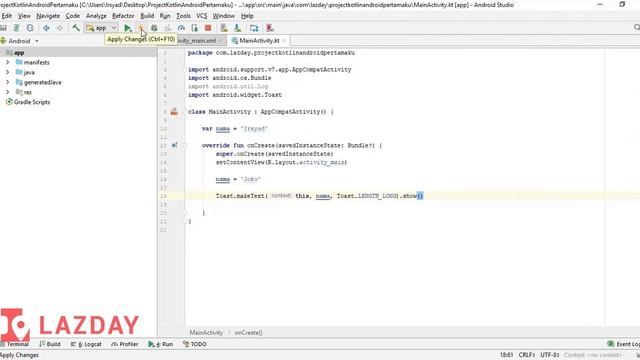Click the Run app green play icon

tap(128, 28)
